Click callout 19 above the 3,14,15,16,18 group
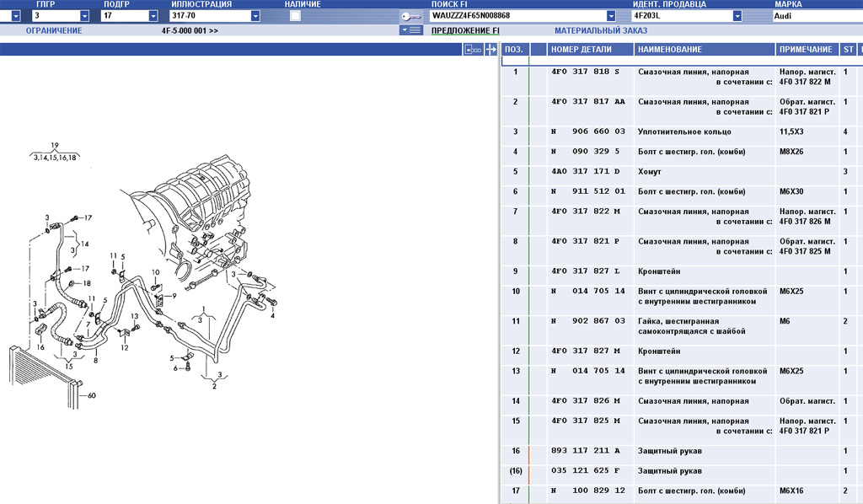The height and width of the screenshot is (504, 863). 55,146
